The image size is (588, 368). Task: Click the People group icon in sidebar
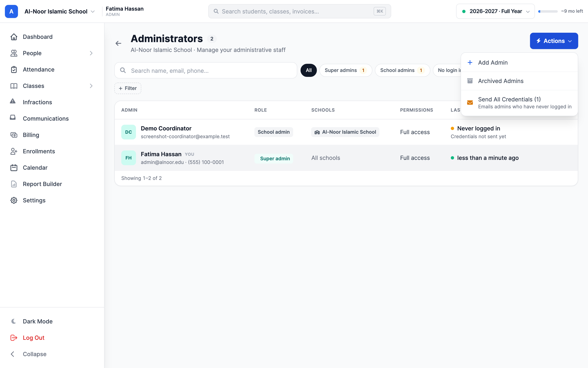[14, 53]
